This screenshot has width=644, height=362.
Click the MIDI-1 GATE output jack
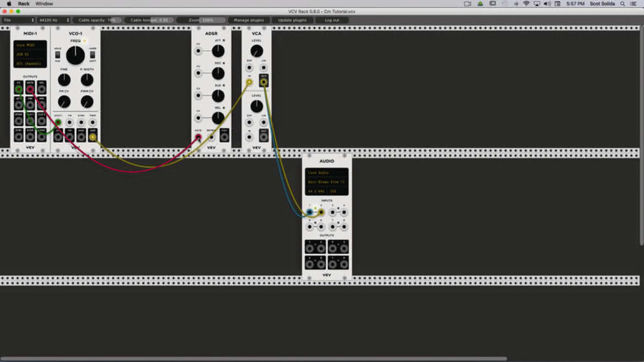[30, 89]
